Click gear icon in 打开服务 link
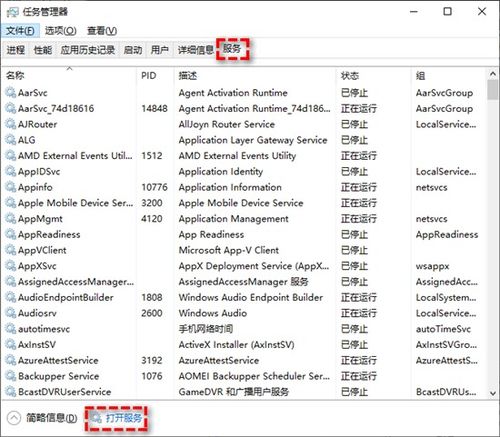 pos(97,418)
